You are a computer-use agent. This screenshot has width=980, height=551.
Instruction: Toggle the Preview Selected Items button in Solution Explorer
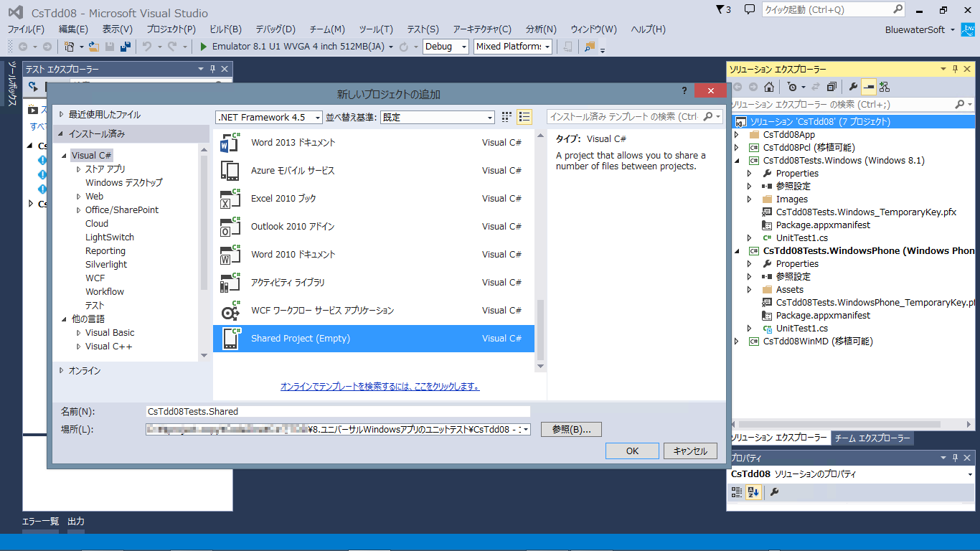(x=869, y=87)
